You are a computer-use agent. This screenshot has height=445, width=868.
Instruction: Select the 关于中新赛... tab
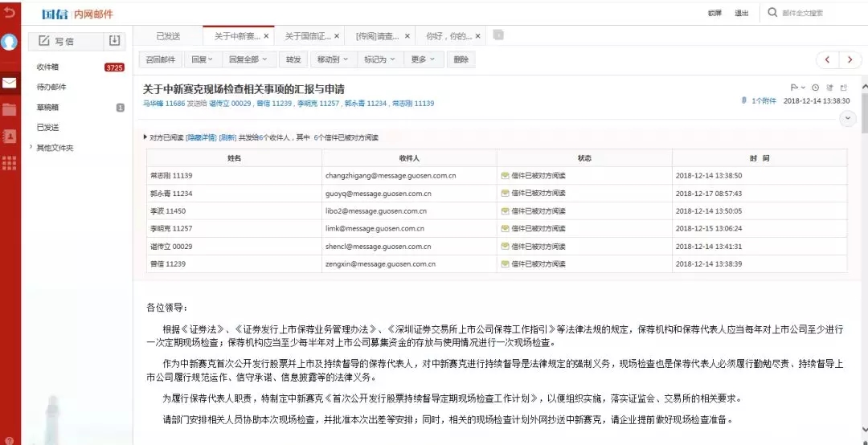[x=237, y=36]
